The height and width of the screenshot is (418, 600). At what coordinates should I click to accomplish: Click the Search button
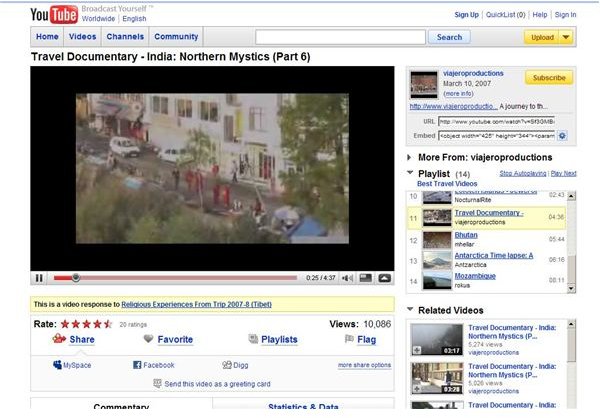tap(449, 37)
